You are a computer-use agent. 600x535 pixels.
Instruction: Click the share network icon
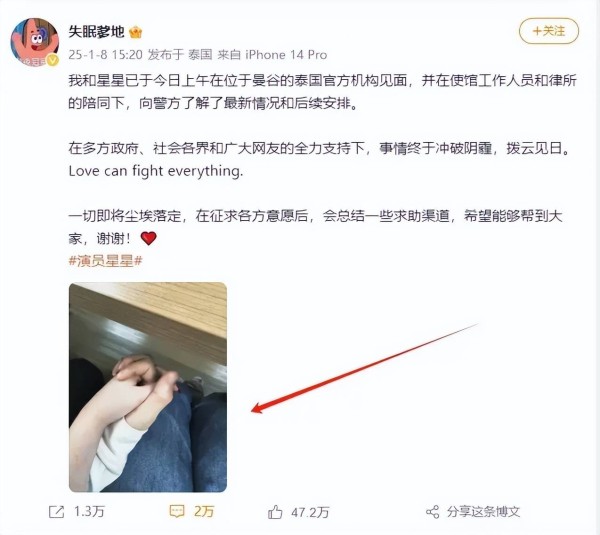point(432,512)
